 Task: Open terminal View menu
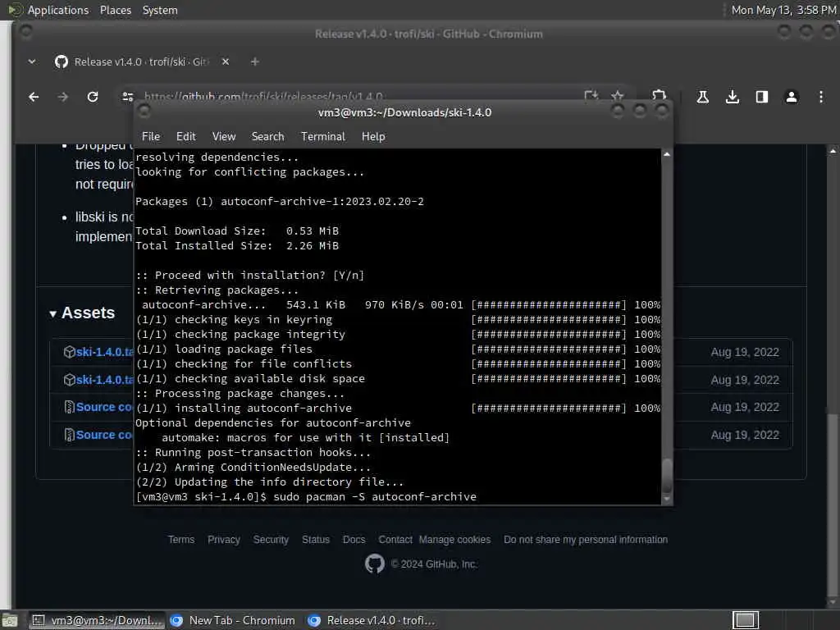click(223, 137)
